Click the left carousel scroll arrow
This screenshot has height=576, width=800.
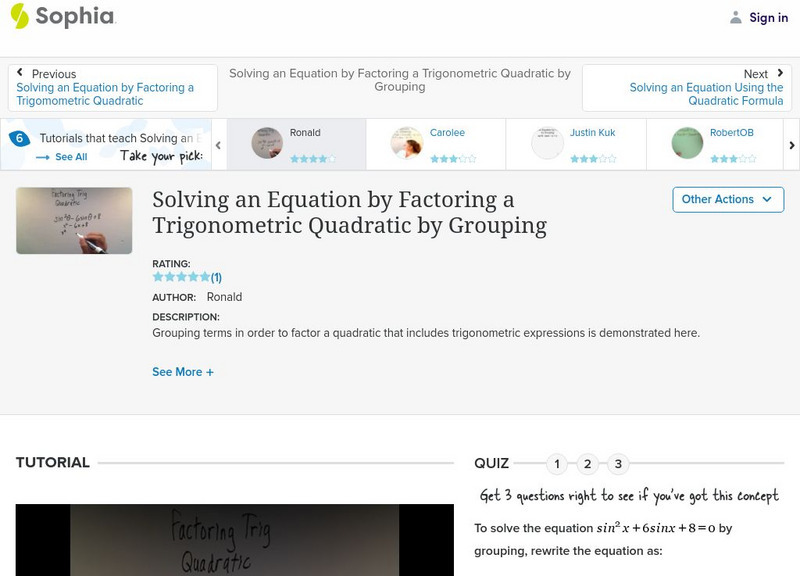click(x=216, y=143)
